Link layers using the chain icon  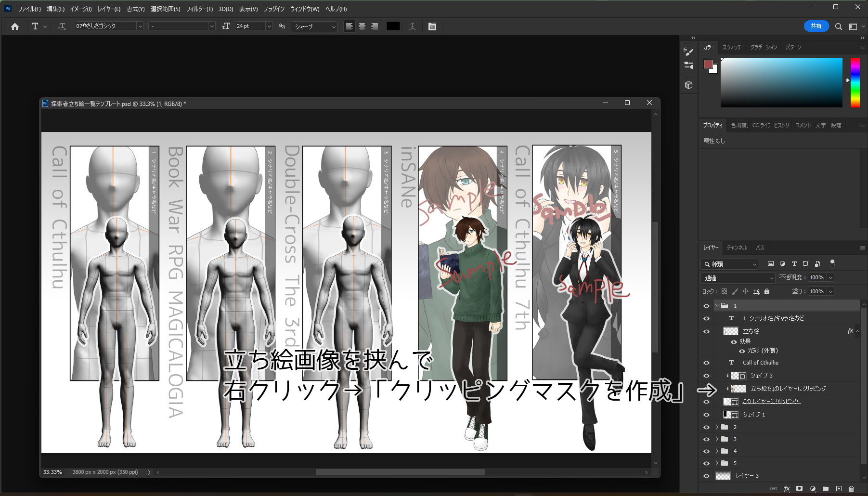[774, 489]
